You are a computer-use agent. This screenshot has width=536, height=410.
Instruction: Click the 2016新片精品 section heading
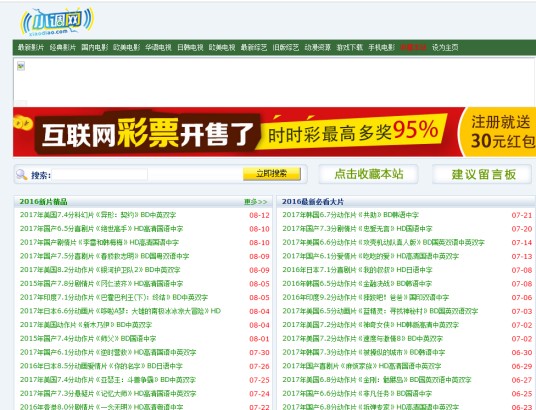click(43, 202)
